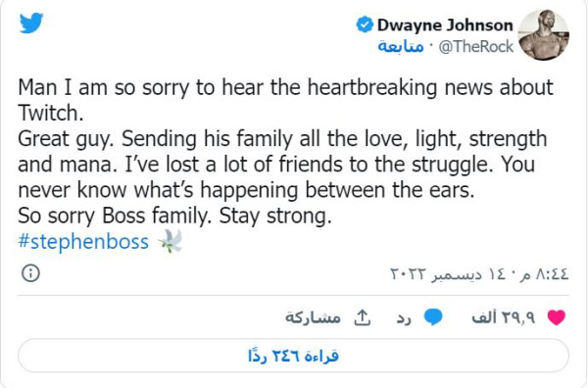Click the word Twitch in the tweet
This screenshot has width=588, height=388.
coord(51,113)
